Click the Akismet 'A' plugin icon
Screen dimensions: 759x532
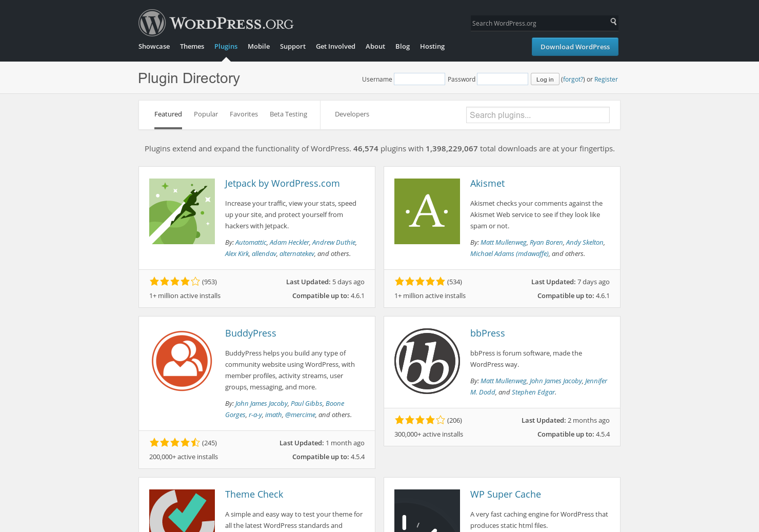[427, 211]
